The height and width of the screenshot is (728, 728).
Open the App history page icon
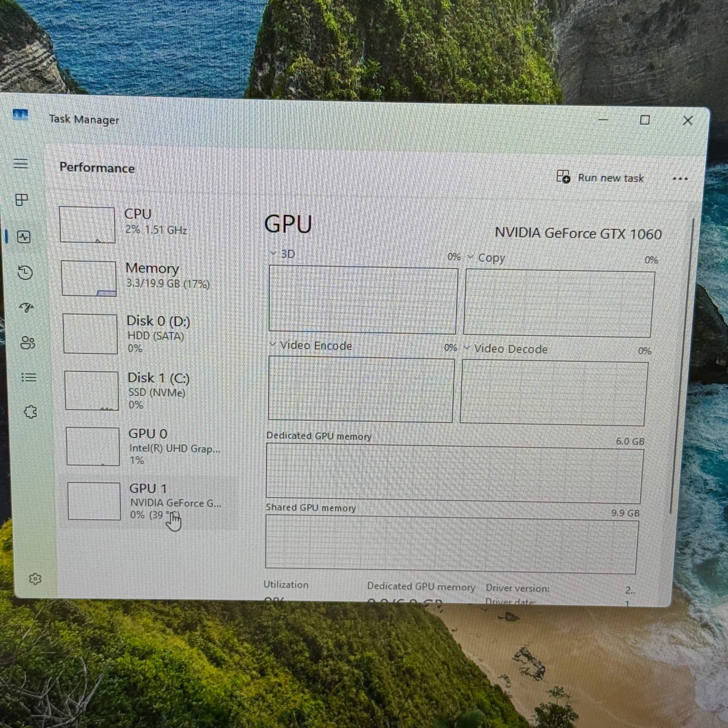coord(25,272)
